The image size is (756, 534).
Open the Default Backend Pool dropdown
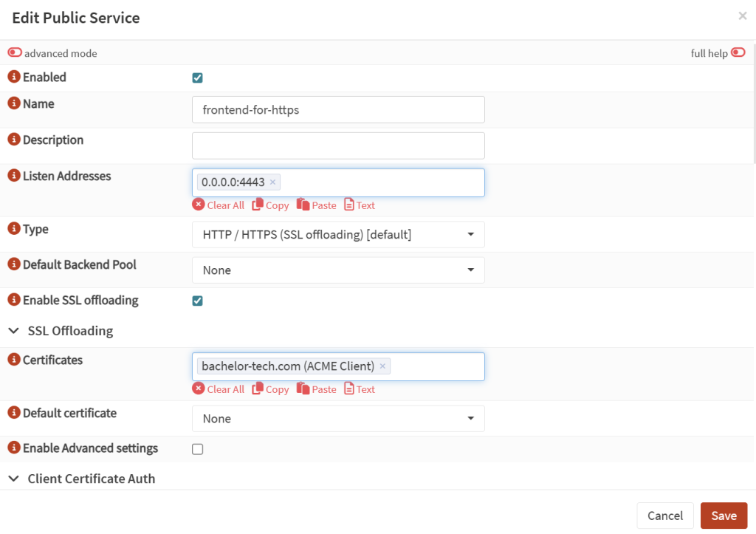472,270
